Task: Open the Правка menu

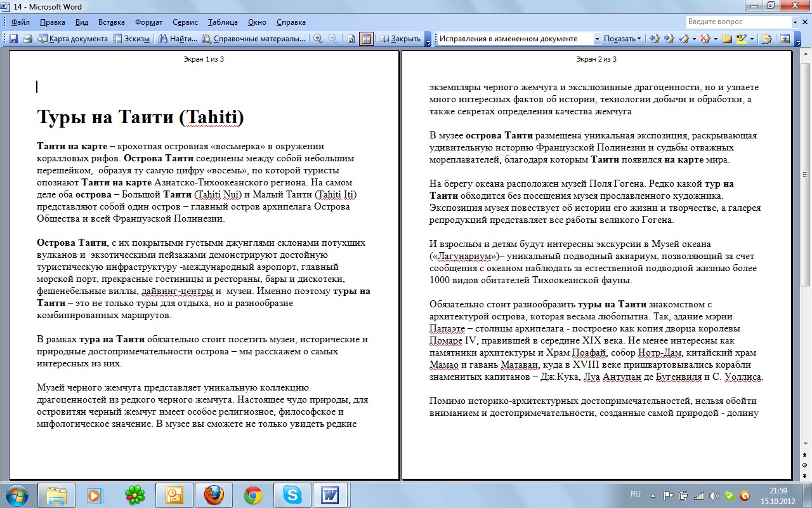Action: pos(52,22)
